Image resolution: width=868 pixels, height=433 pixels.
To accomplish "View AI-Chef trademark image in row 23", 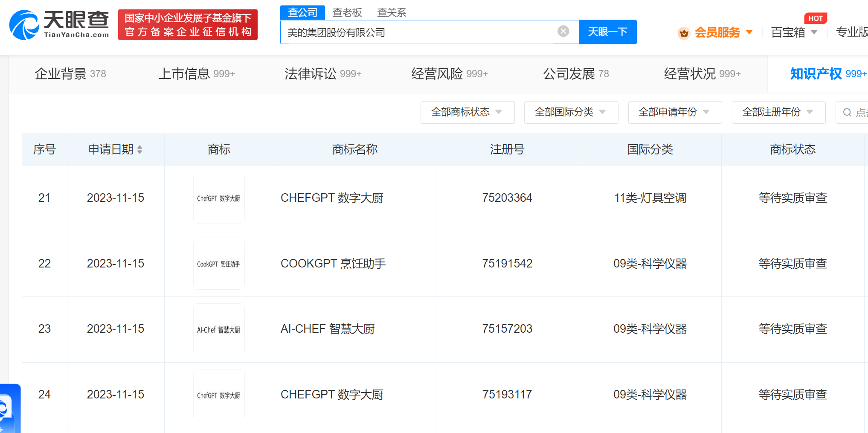I will [x=219, y=329].
